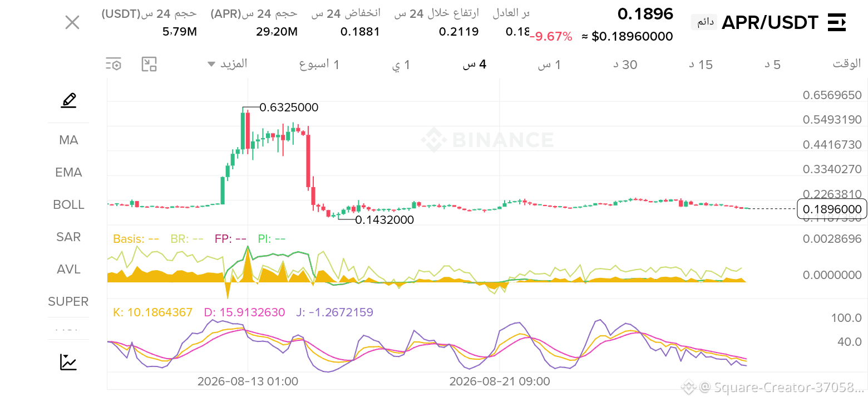This screenshot has width=868, height=401.
Task: Enable the MA indicator
Action: coord(68,140)
